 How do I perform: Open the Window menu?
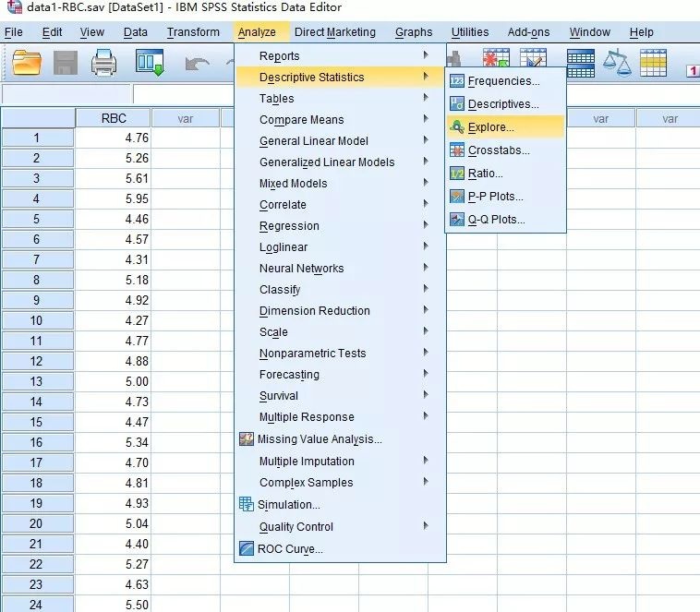click(590, 32)
